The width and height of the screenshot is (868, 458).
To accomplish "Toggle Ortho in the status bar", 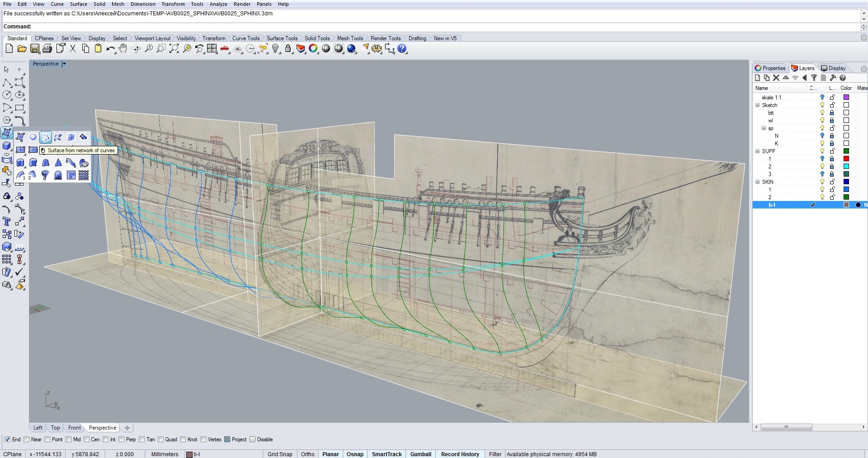I will coord(307,454).
